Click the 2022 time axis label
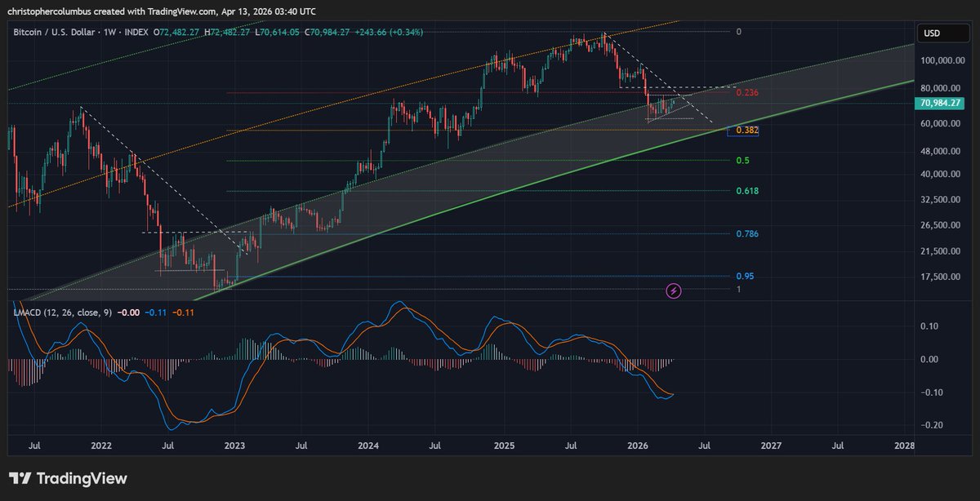This screenshot has width=980, height=501. 101,446
